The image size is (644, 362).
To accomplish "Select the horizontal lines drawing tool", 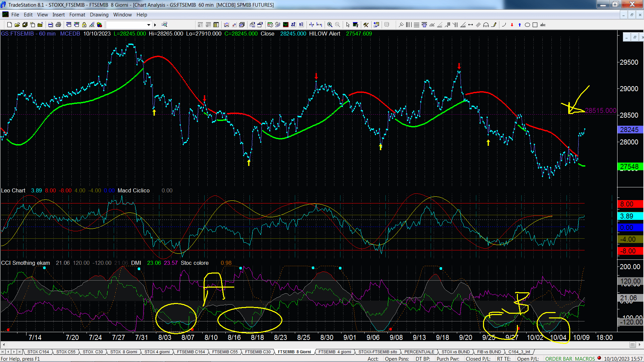I will click(416, 25).
